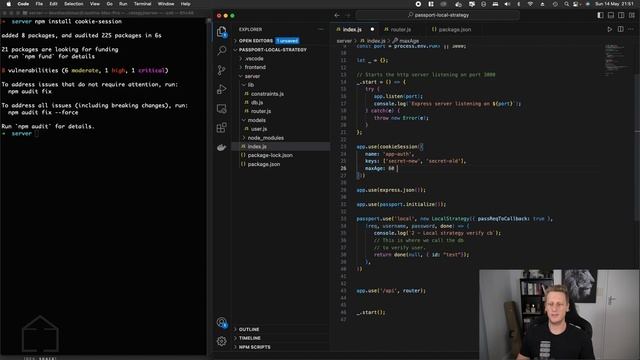Open the Code menu
640x360 pixels.
(23, 4)
